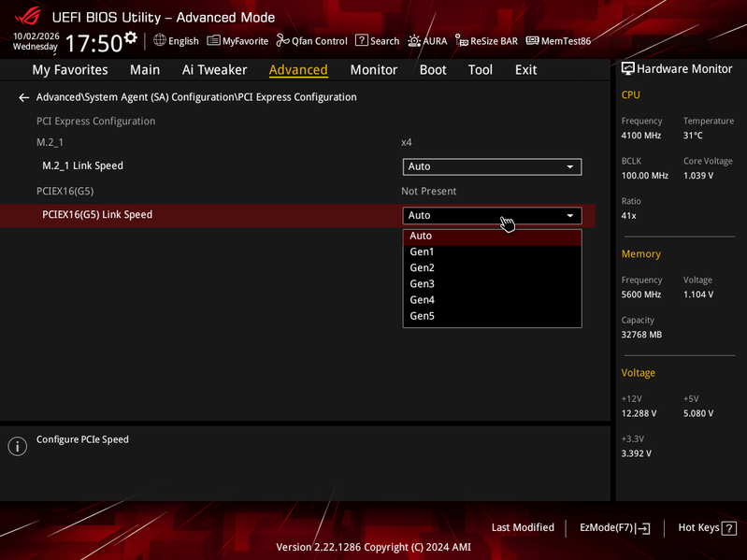Image resolution: width=747 pixels, height=560 pixels.
Task: Click the Hardware Monitor screen icon
Action: (x=628, y=68)
